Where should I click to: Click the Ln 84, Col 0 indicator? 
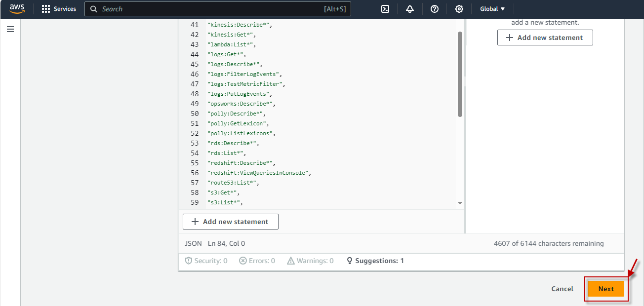tap(227, 243)
